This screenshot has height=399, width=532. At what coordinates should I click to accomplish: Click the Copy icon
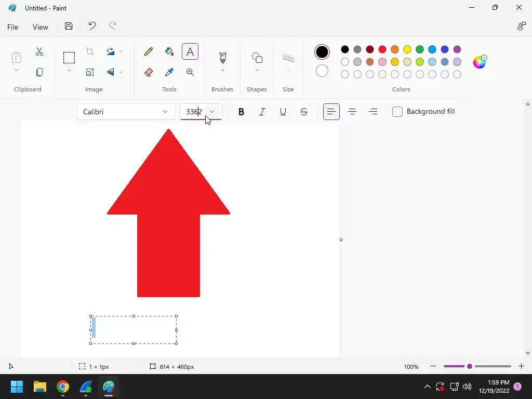(39, 72)
